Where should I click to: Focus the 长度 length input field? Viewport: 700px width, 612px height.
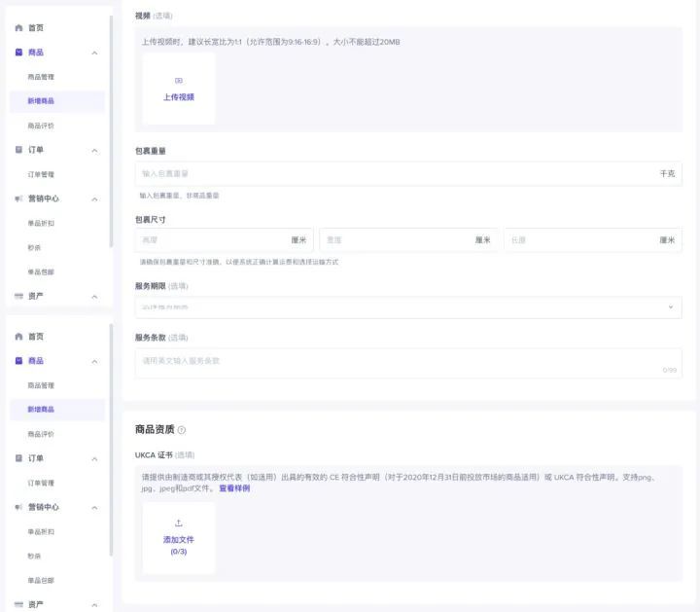click(593, 240)
